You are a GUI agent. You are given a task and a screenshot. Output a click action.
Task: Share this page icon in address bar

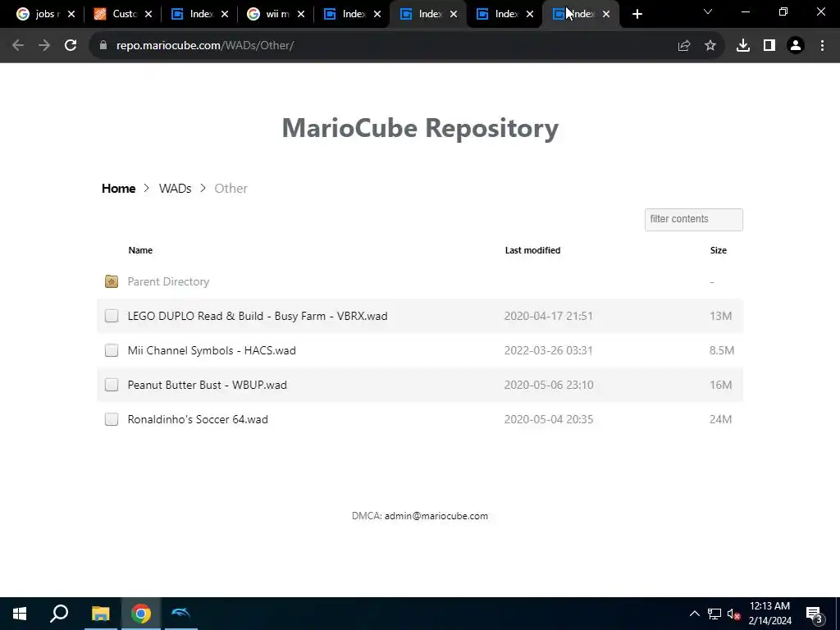[684, 46]
